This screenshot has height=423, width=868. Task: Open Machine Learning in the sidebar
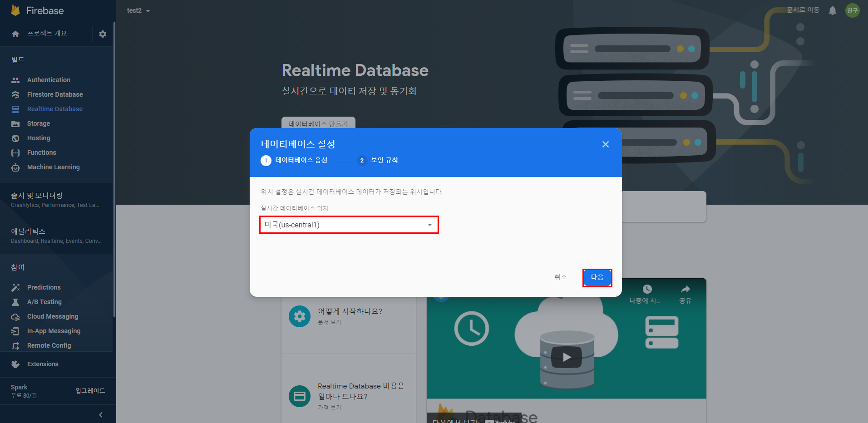54,167
